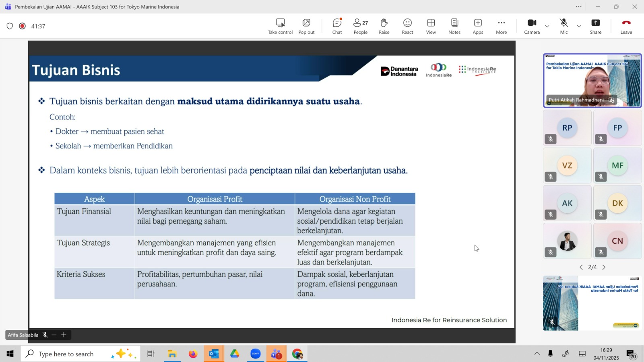The width and height of the screenshot is (644, 362).
Task: Open the Apps panel
Action: [x=478, y=26]
